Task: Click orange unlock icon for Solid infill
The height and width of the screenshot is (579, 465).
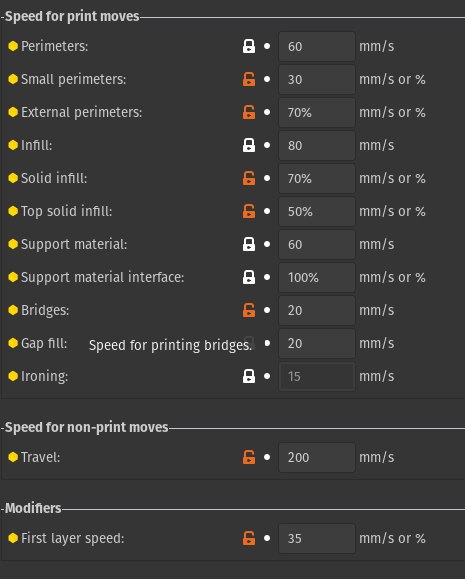Action: tap(249, 178)
